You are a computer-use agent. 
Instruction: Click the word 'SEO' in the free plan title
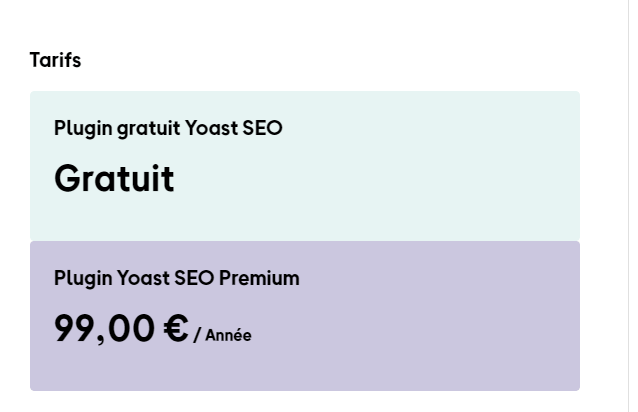tap(262, 128)
